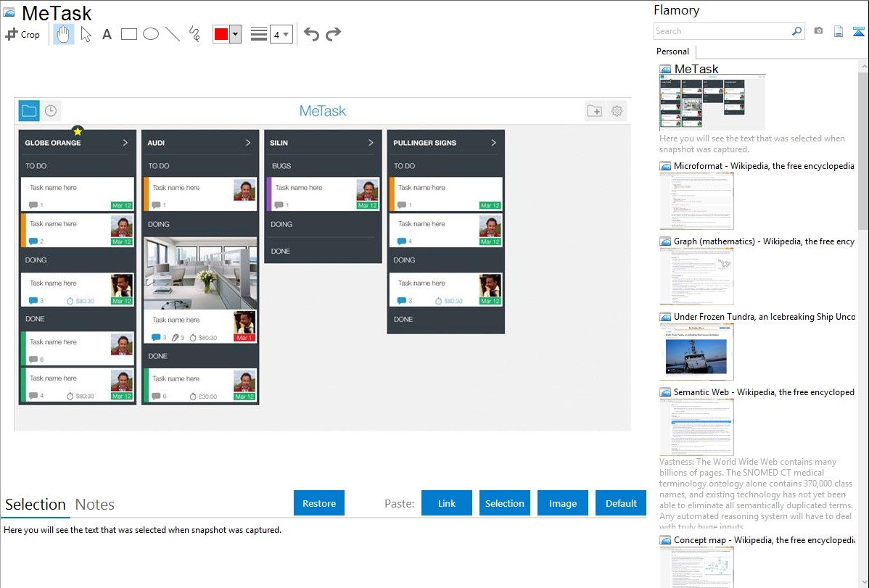Open the Icebreaking Ship snapshot thumbnail
This screenshot has height=588, width=869.
696,352
